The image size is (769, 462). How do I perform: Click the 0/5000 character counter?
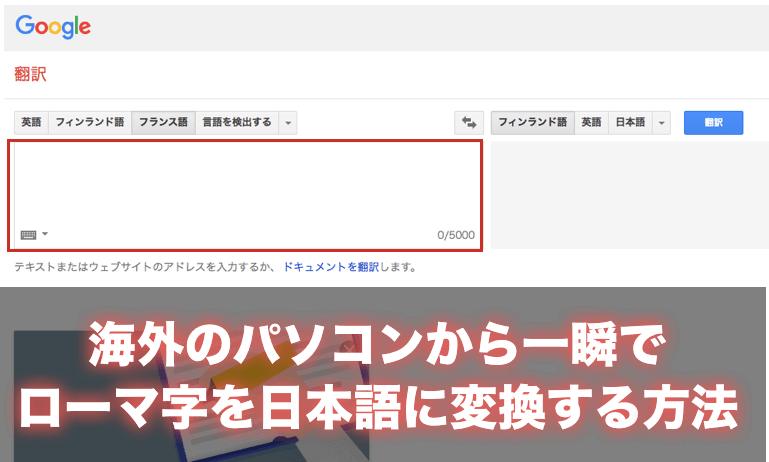(455, 236)
